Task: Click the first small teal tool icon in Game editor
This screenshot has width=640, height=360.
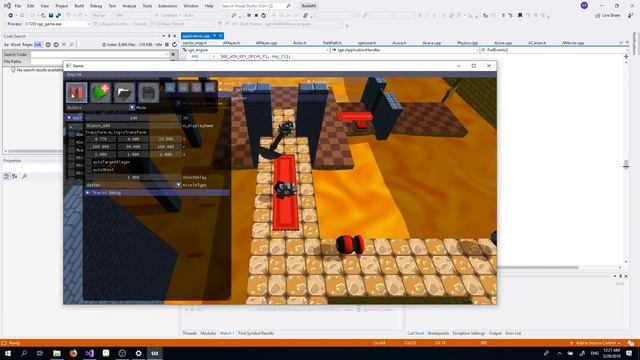Action: (x=170, y=87)
